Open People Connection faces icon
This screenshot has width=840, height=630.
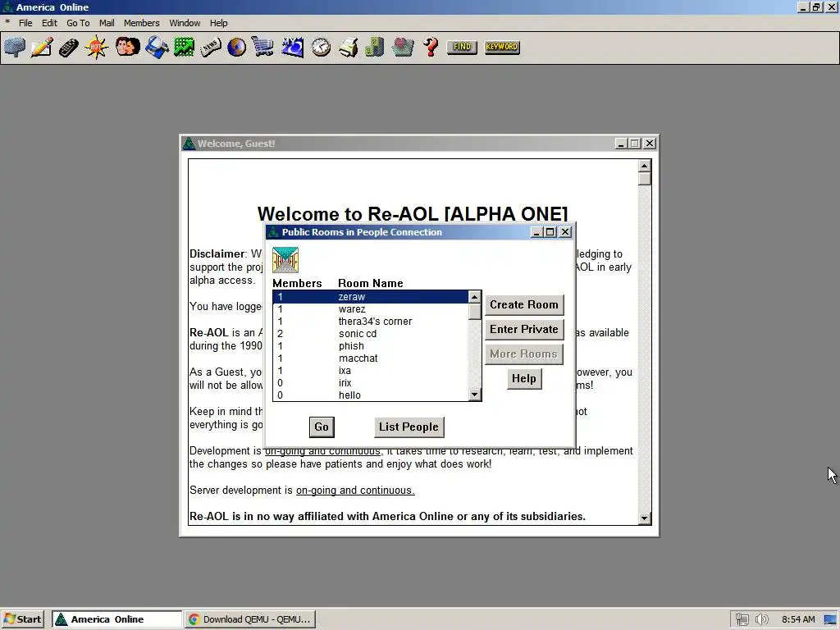point(127,47)
